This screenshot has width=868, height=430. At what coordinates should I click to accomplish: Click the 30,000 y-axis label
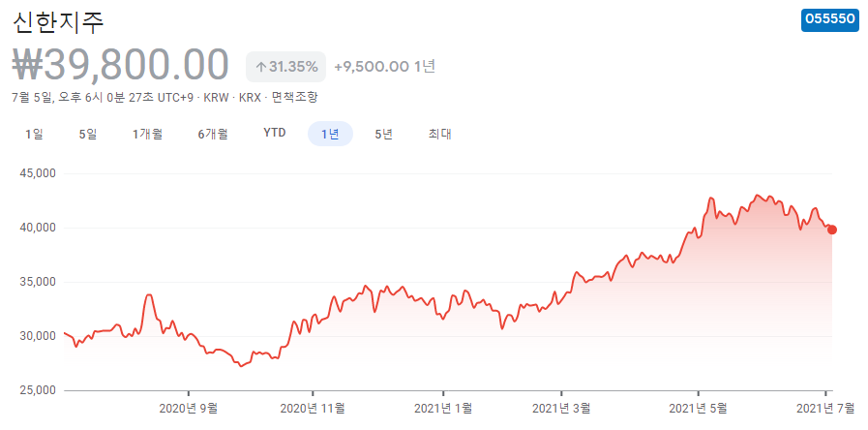point(40,336)
